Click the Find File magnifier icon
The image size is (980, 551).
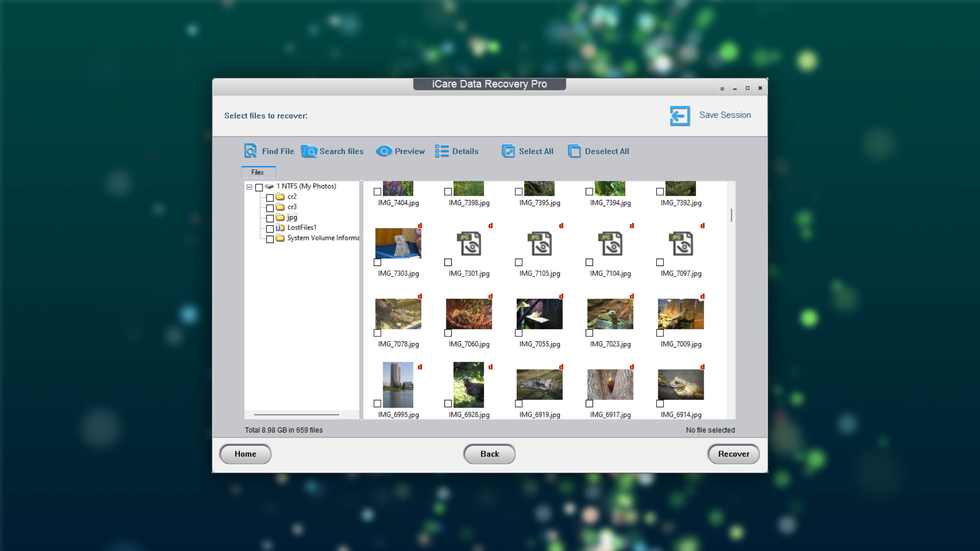251,151
